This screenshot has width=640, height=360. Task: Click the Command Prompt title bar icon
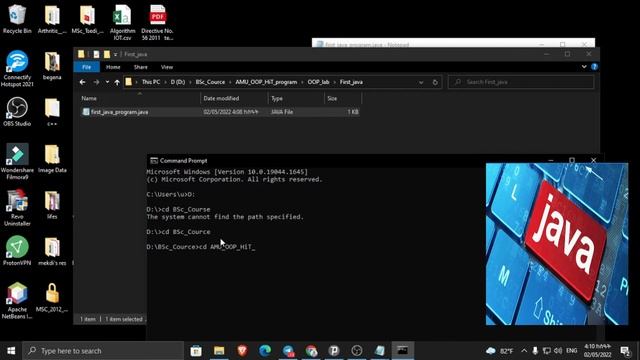pos(154,160)
